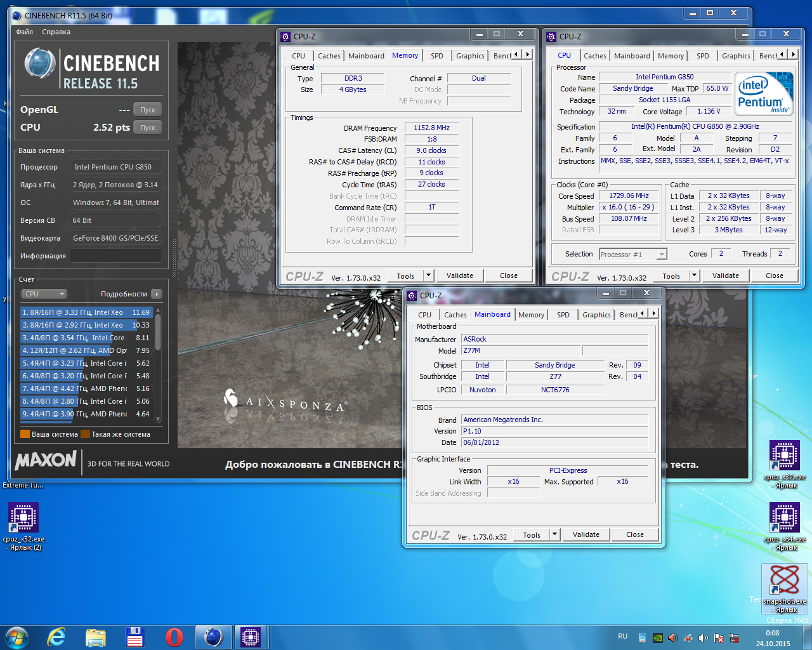Click Close in the CPU window
The width and height of the screenshot is (812, 650).
(775, 275)
